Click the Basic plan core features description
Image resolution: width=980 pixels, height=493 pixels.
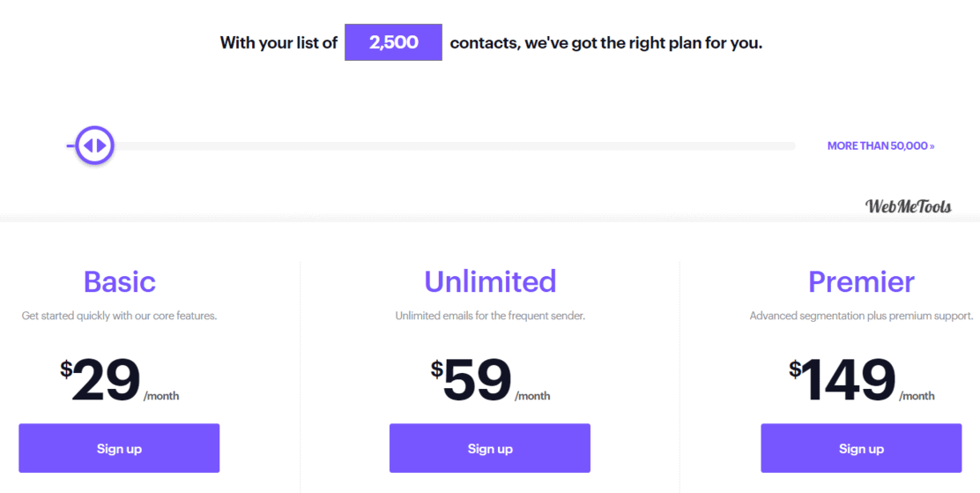pos(119,316)
